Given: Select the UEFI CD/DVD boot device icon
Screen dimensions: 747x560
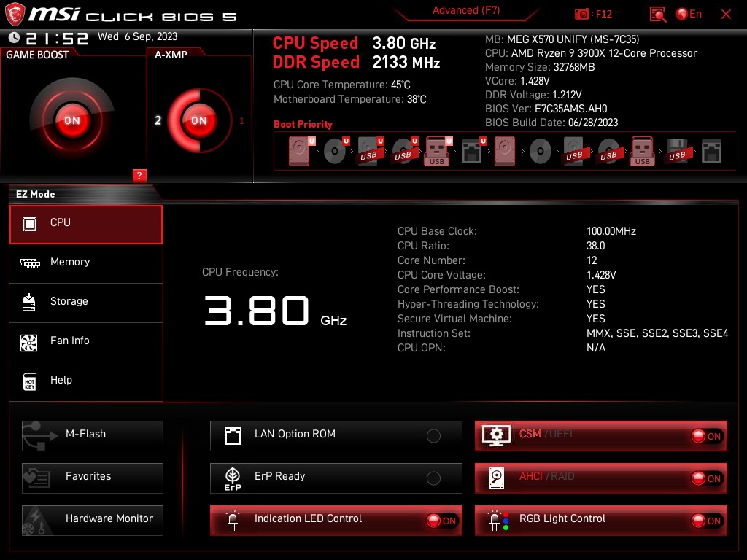Looking at the screenshot, I should click(x=336, y=152).
